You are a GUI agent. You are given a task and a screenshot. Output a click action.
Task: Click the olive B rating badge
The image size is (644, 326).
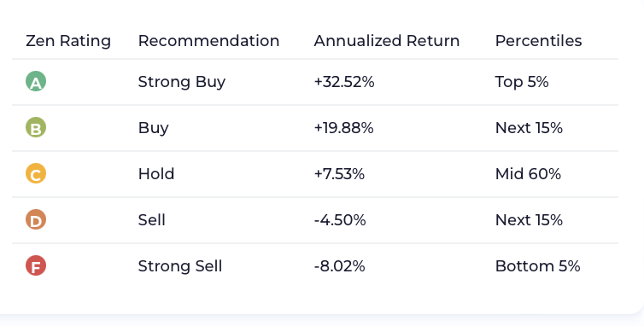(36, 127)
